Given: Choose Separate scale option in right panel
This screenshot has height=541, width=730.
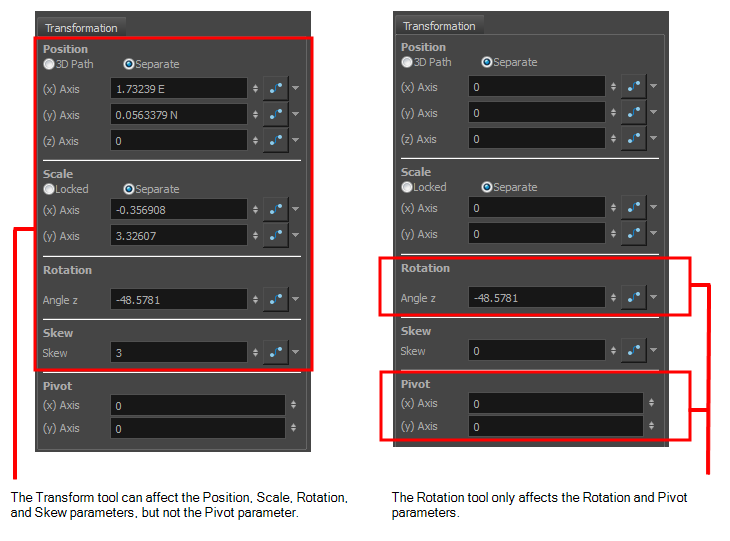Looking at the screenshot, I should 487,187.
